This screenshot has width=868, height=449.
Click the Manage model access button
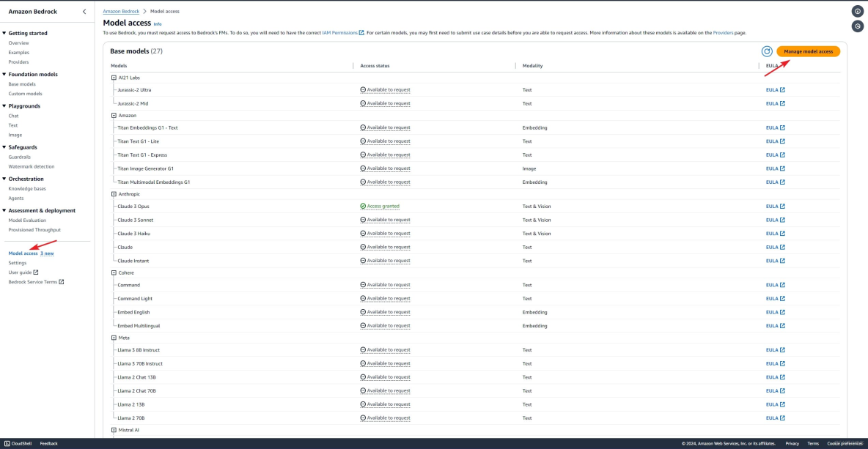coord(808,51)
